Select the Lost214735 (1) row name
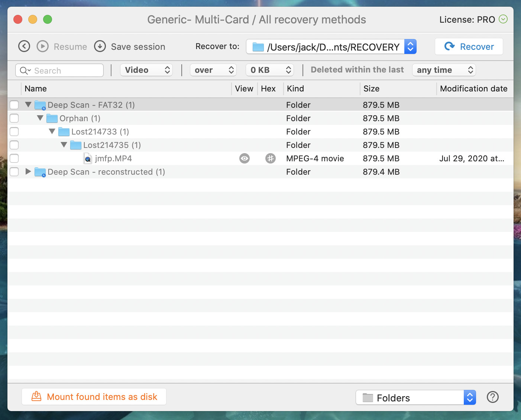This screenshot has width=521, height=420. [x=112, y=145]
